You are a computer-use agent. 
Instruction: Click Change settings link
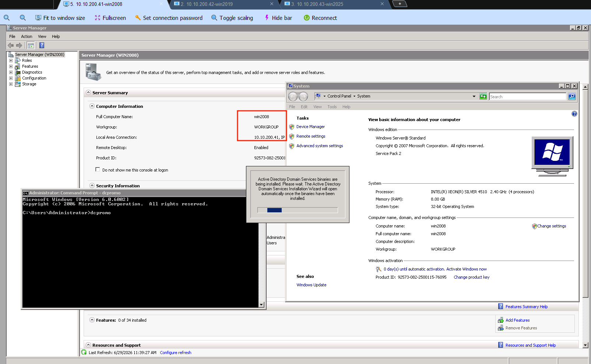pyautogui.click(x=552, y=226)
